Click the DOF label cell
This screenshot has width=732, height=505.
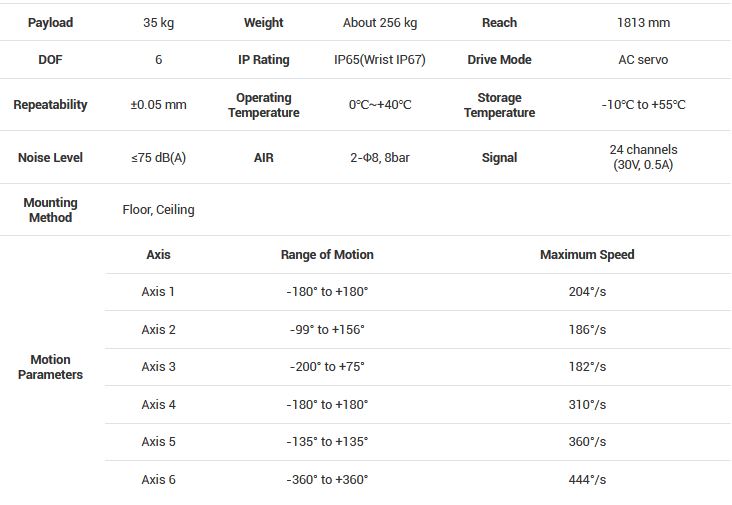coord(50,60)
